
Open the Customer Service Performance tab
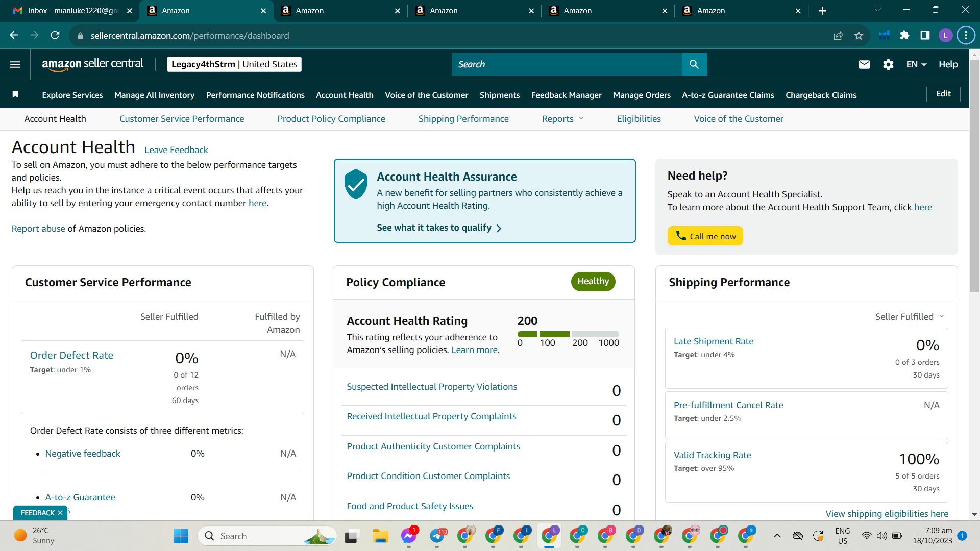point(182,119)
